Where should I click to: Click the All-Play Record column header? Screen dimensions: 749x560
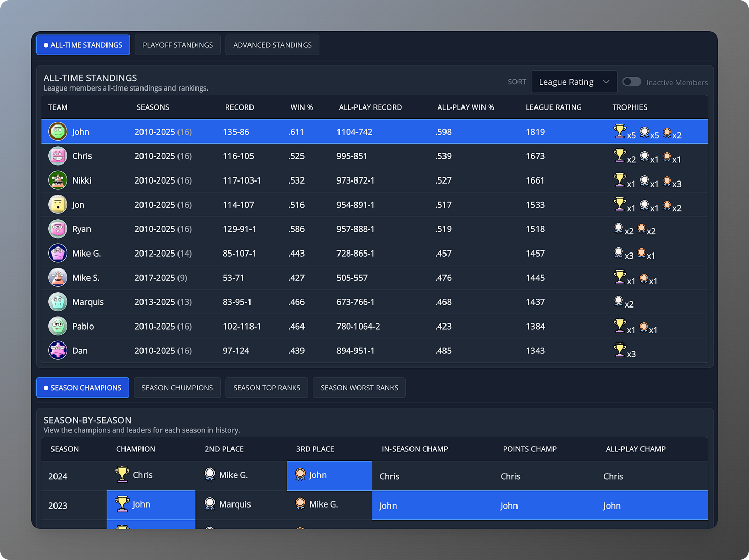[370, 107]
